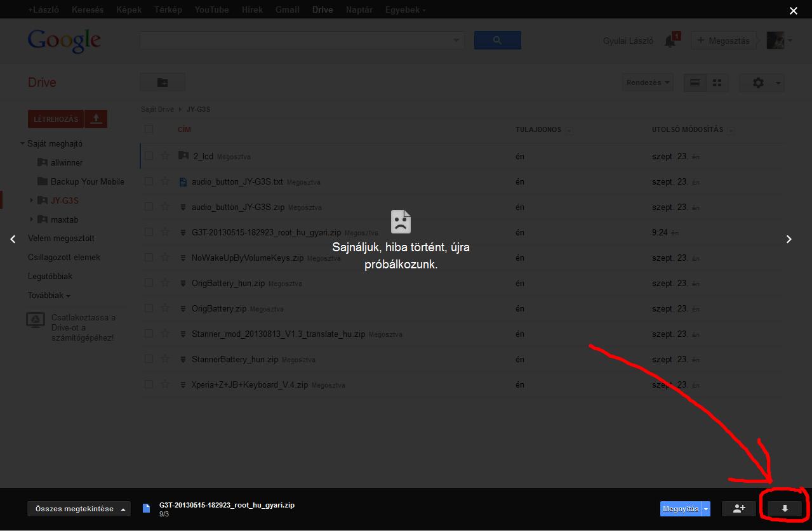Check the OrigBattery_hun.zip checkbox
This screenshot has width=812, height=531.
coord(149,283)
